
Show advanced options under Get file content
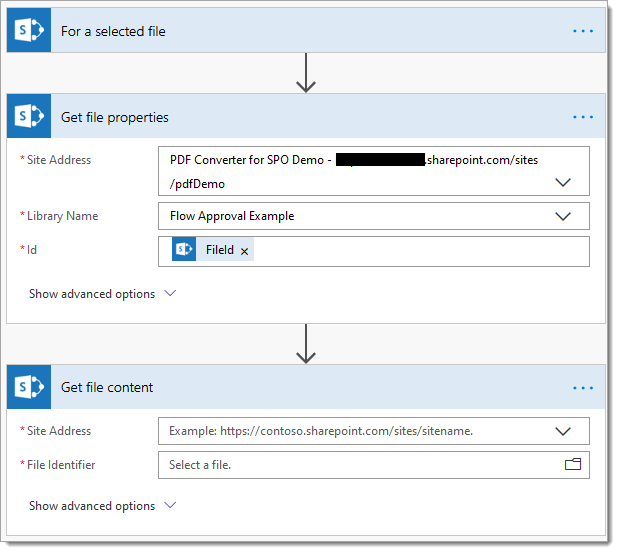(x=102, y=506)
